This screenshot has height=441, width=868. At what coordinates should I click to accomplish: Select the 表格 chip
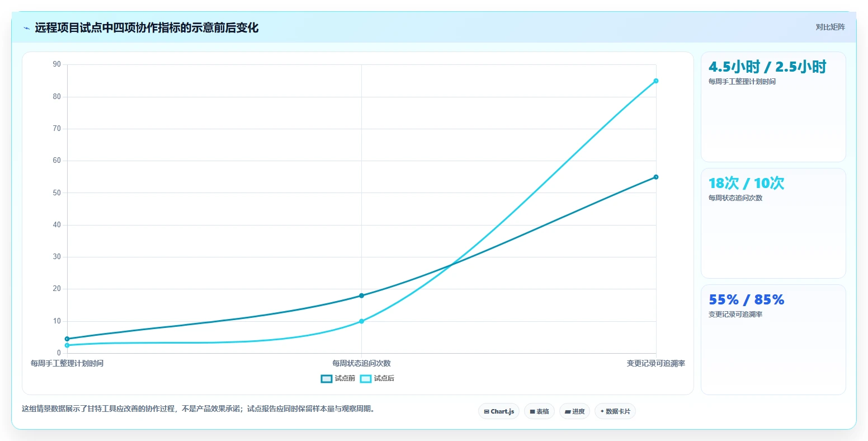pyautogui.click(x=540, y=411)
